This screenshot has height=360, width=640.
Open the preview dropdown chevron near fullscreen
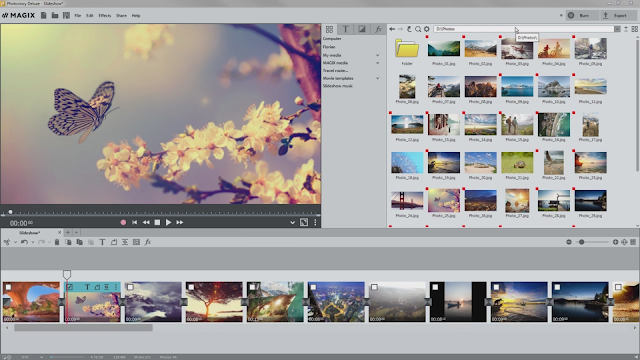(x=292, y=222)
